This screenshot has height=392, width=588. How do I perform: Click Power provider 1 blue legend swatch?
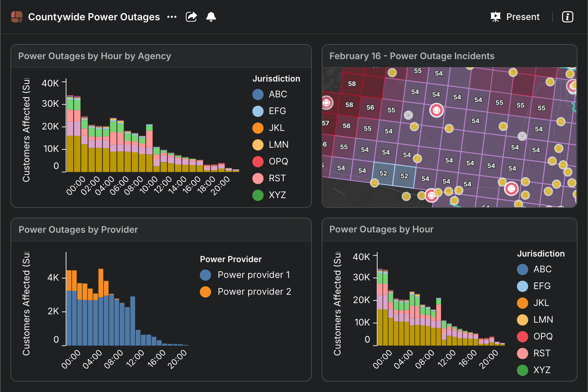(x=205, y=275)
